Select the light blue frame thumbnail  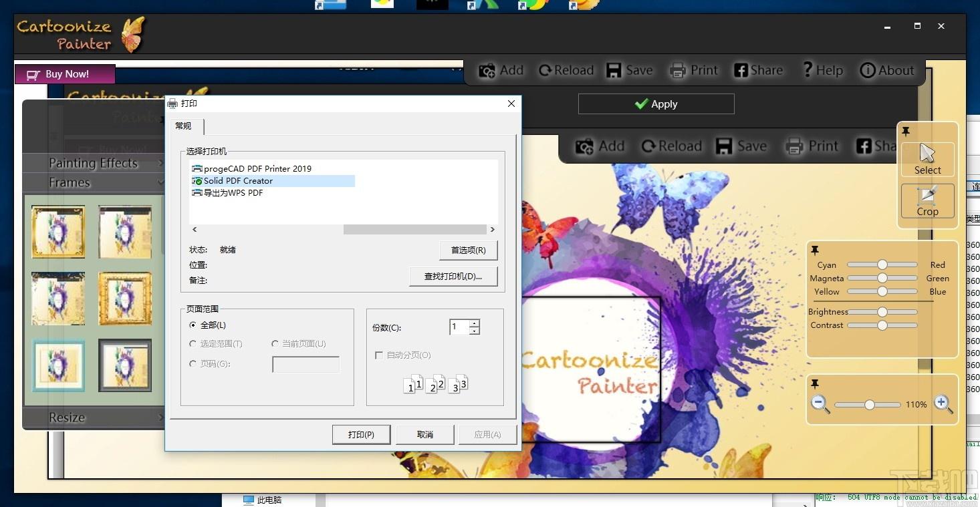pos(58,365)
